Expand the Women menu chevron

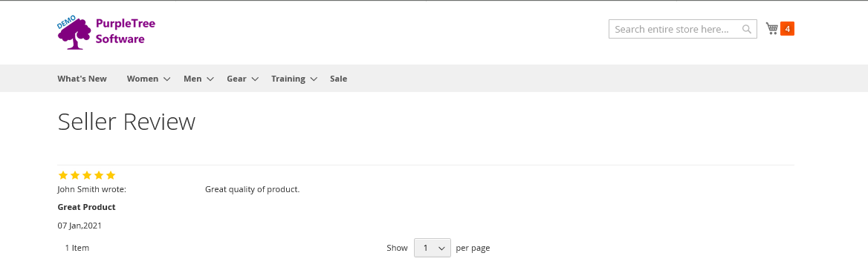pyautogui.click(x=166, y=79)
